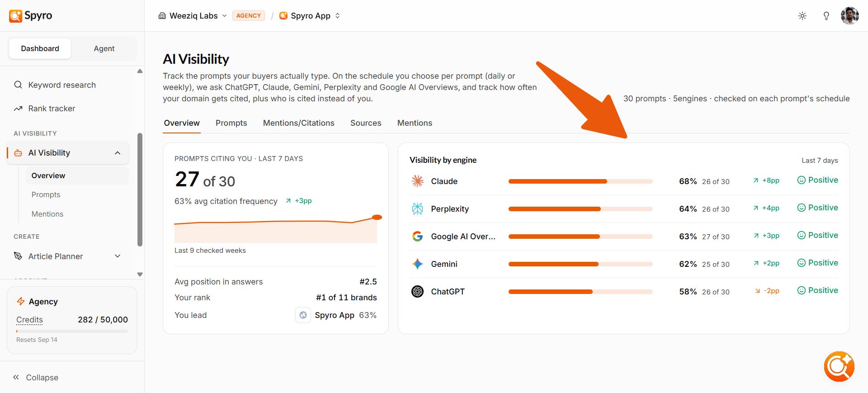868x393 pixels.
Task: Click the Perplexity engine icon
Action: 417,208
